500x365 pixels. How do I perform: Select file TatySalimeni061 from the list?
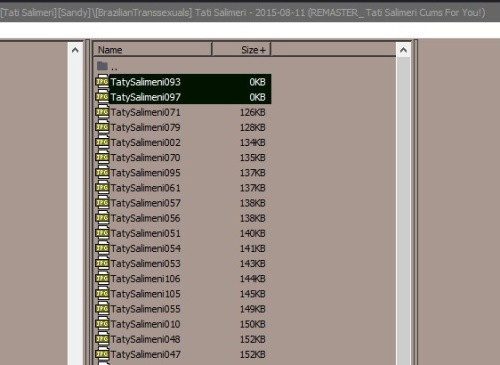pos(145,188)
